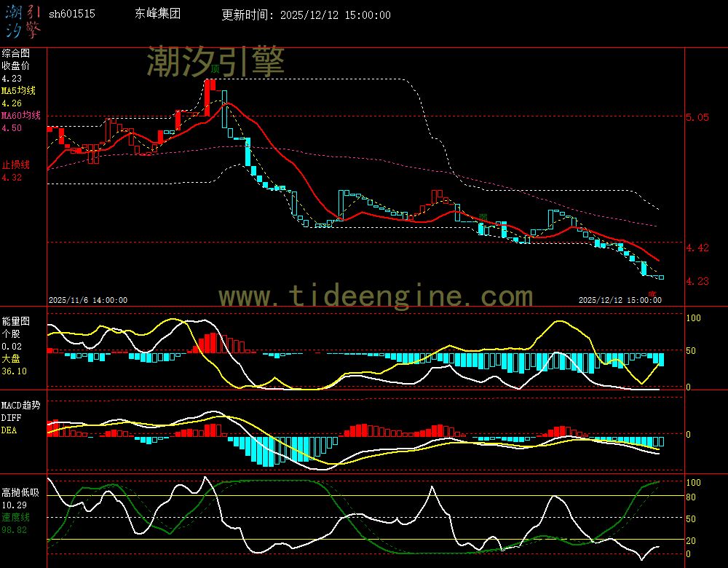This screenshot has width=728, height=568.
Task: Select the MACD趋势 panel label
Action: [21, 405]
